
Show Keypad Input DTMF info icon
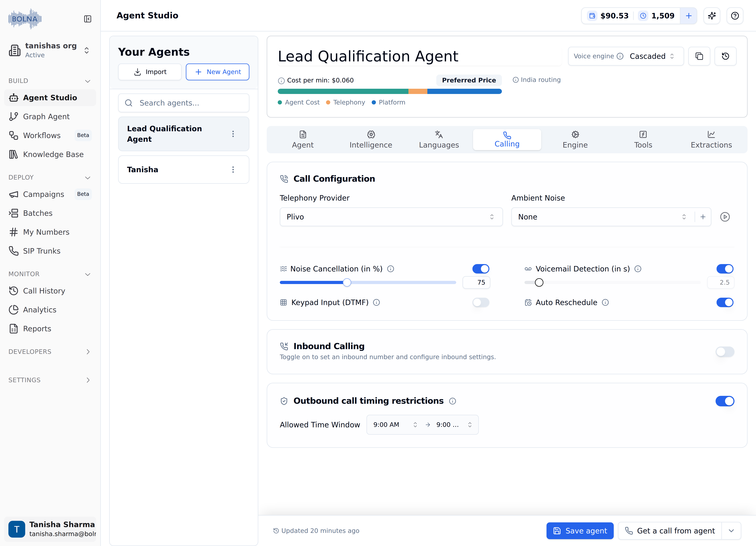(x=376, y=303)
